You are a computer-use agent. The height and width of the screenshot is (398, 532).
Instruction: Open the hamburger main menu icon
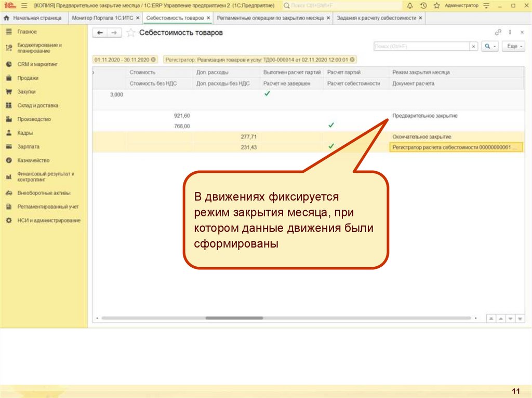[x=24, y=6]
